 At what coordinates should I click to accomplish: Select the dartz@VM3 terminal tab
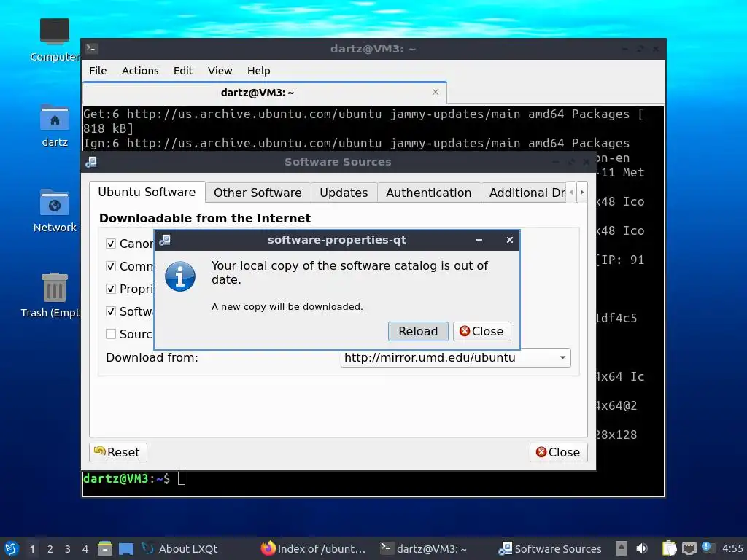tap(264, 93)
